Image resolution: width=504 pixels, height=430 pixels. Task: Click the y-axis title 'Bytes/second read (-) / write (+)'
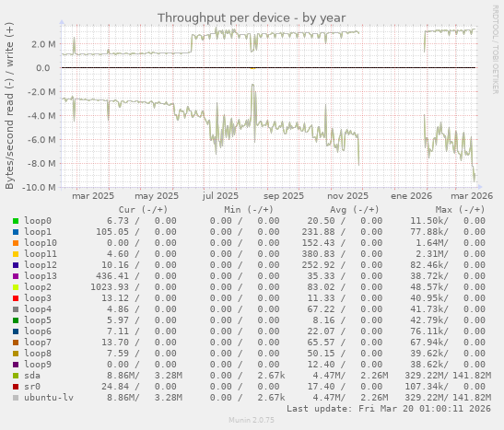click(x=9, y=106)
